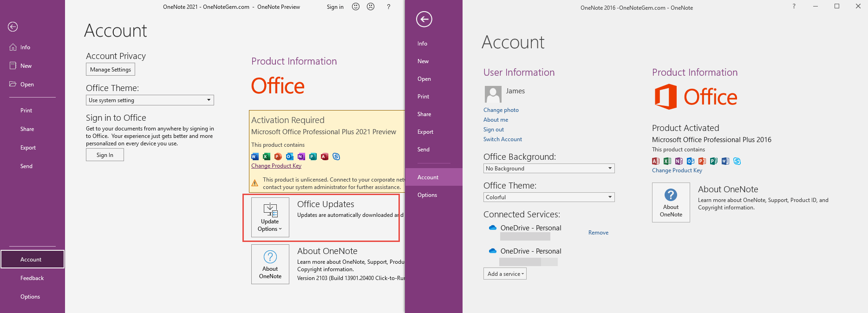The height and width of the screenshot is (313, 868).
Task: Remove the first OneDrive - Personal service
Action: tap(598, 233)
